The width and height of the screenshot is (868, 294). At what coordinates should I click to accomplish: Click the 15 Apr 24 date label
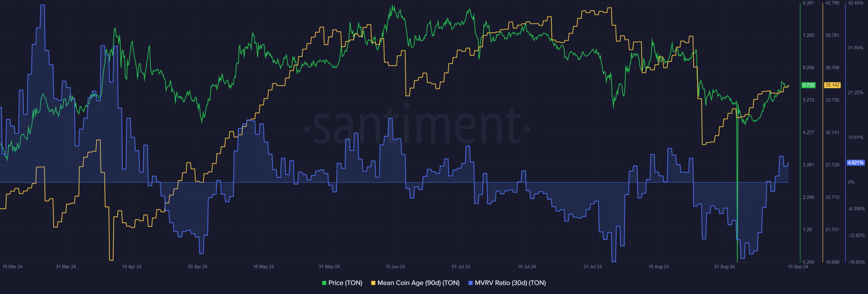tap(132, 267)
